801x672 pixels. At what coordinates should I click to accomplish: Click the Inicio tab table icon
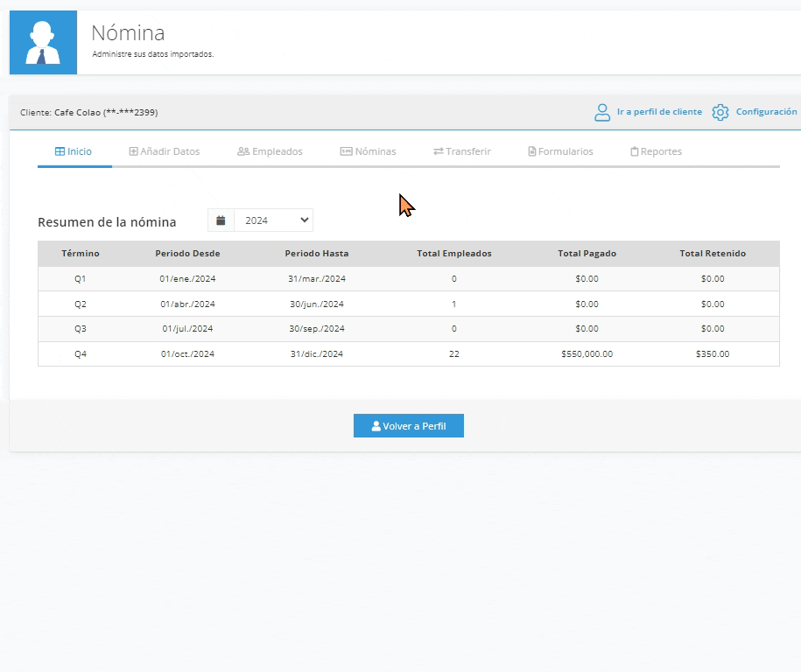(60, 151)
